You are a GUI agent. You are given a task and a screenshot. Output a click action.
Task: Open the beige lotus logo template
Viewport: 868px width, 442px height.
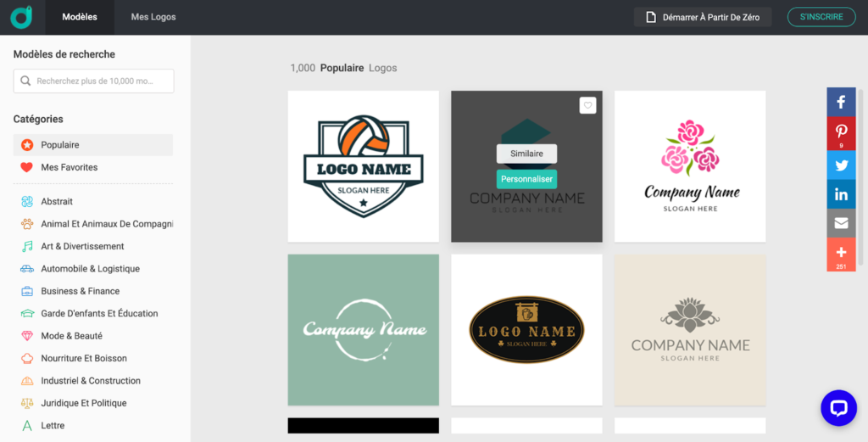(x=690, y=329)
